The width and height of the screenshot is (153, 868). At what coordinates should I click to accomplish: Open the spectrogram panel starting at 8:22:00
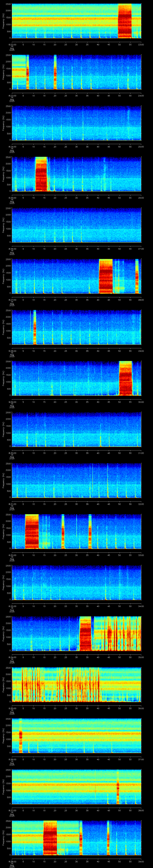point(76,21)
